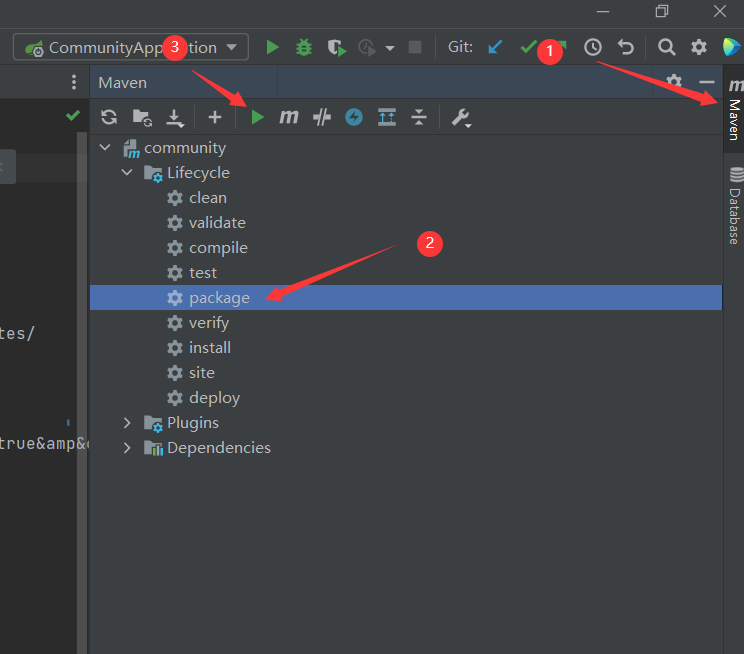Viewport: 744px width, 654px height.
Task: Open editor tab options three dots
Action: coord(74,82)
